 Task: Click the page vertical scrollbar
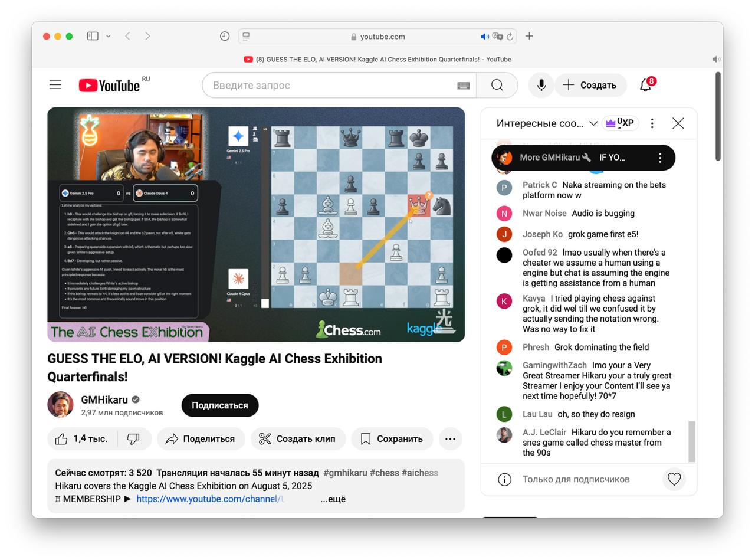pos(718,117)
